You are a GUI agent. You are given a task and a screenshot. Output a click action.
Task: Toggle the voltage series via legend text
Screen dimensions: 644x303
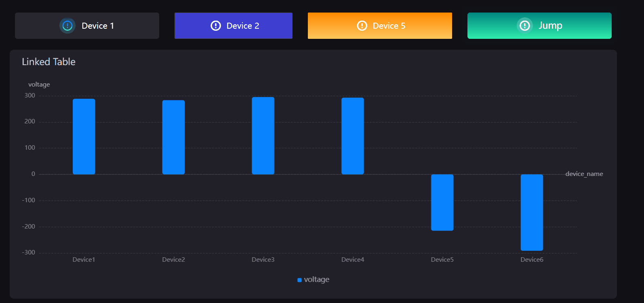point(316,280)
